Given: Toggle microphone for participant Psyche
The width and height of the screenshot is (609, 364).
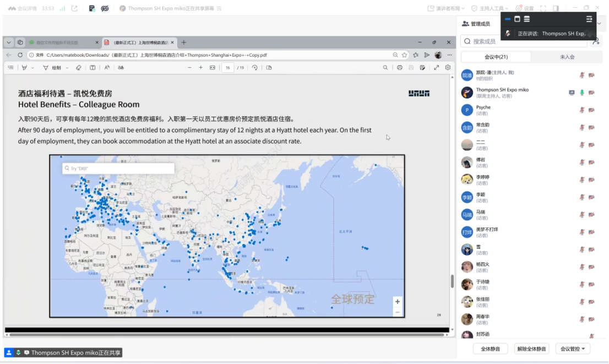Looking at the screenshot, I should [x=582, y=110].
